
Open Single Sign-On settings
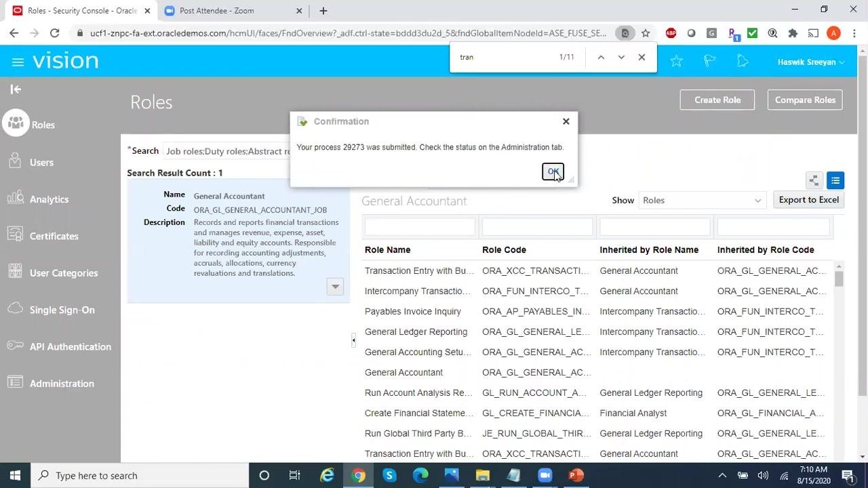(62, 310)
